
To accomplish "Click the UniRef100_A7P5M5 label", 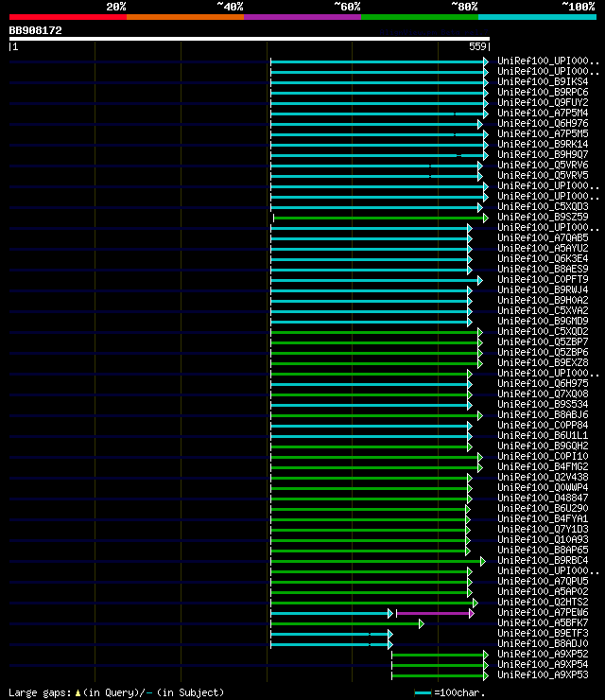I will [543, 133].
